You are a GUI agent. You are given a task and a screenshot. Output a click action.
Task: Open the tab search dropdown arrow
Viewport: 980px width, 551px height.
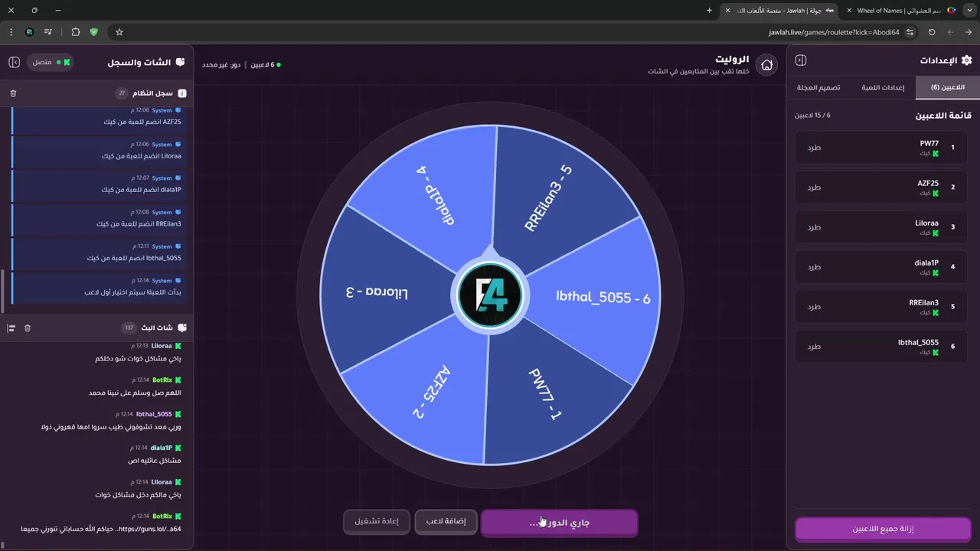pos(969,11)
